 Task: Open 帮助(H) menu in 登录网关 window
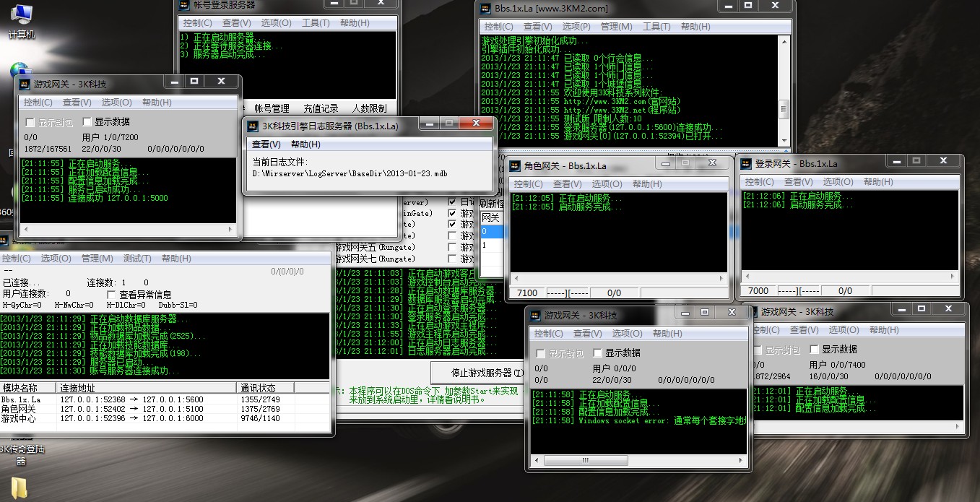877,182
